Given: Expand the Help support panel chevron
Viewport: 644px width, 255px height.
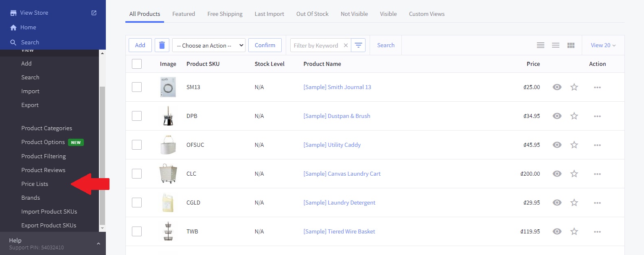Looking at the screenshot, I should [98, 244].
